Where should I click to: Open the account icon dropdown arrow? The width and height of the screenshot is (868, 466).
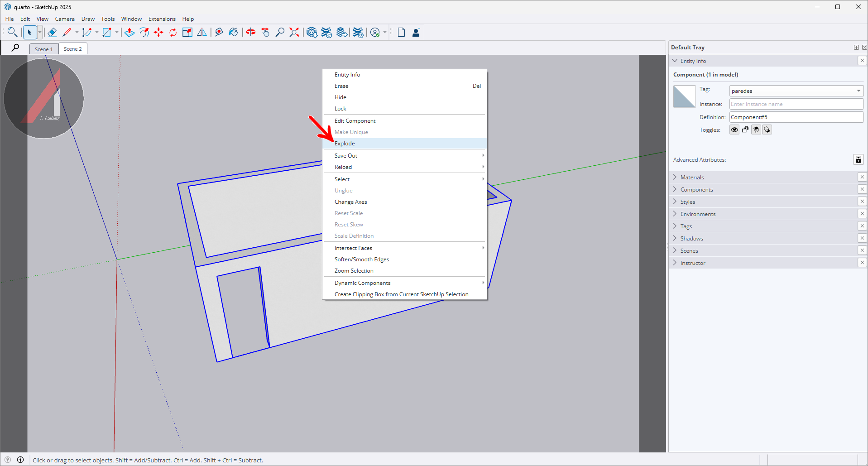coord(385,32)
